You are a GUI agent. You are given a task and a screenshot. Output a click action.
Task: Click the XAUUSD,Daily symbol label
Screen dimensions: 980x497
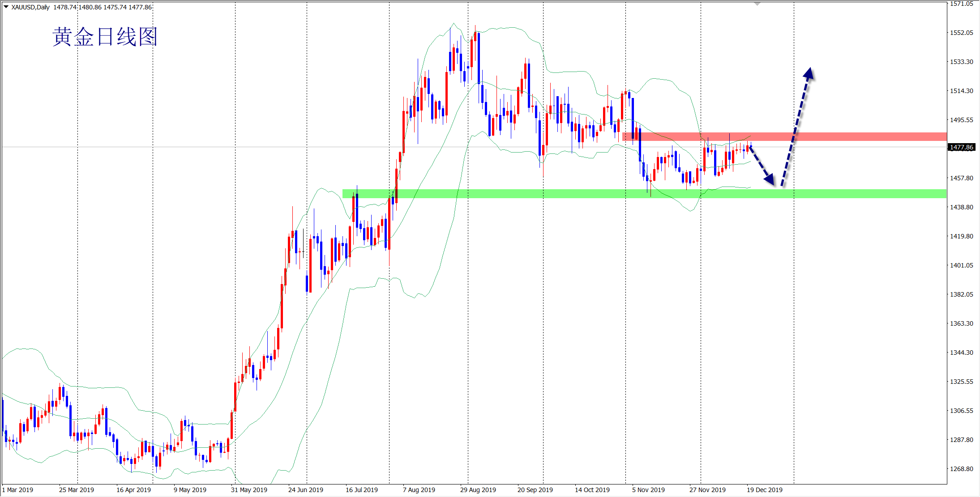(x=30, y=7)
